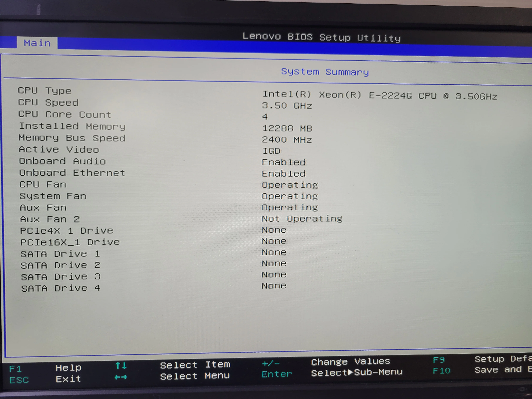The height and width of the screenshot is (399, 532).
Task: Click the SATA Drive 3 label
Action: pos(61,277)
